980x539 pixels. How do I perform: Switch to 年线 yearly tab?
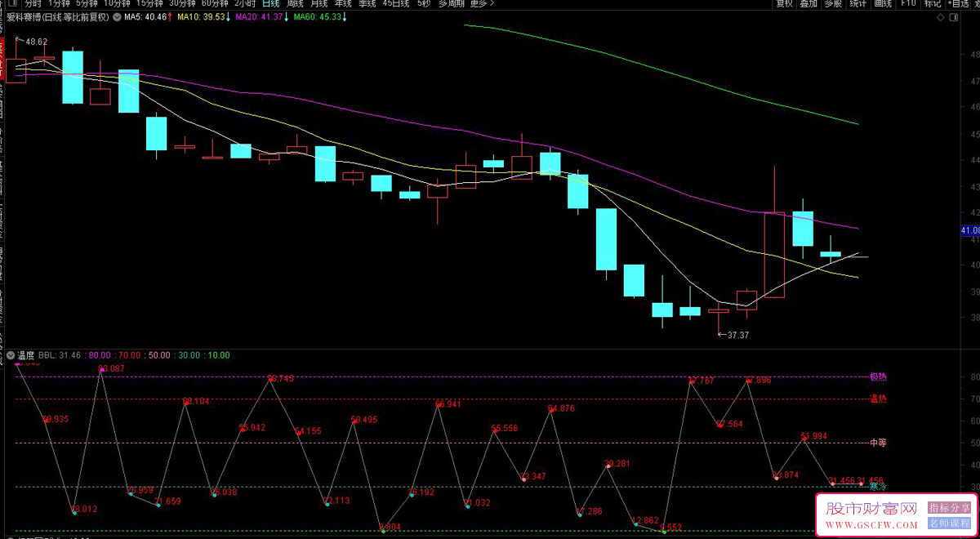pyautogui.click(x=343, y=4)
